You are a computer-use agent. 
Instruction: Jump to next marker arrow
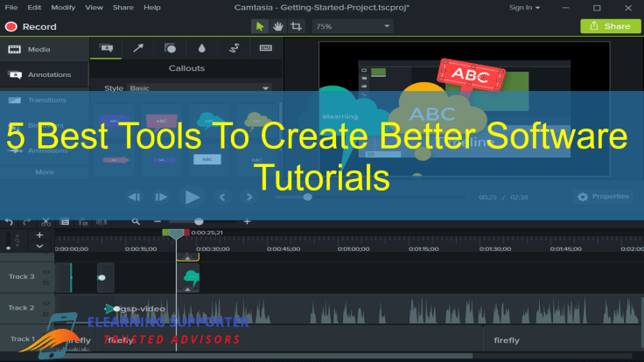point(248,198)
